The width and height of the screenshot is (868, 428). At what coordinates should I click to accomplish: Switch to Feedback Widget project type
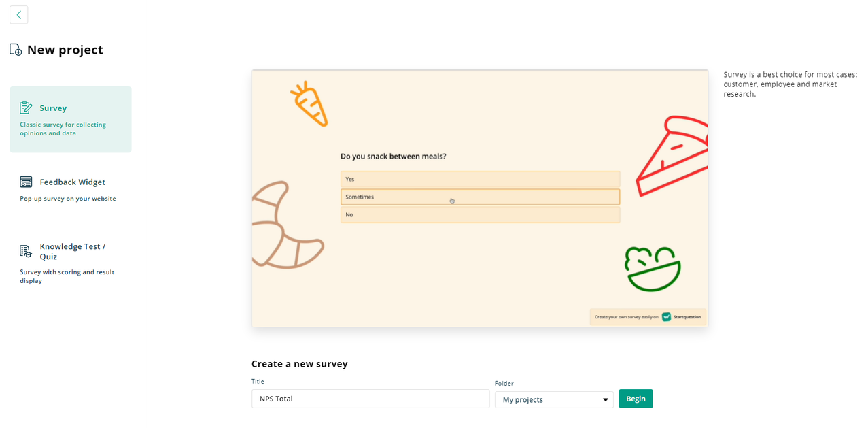coord(72,182)
